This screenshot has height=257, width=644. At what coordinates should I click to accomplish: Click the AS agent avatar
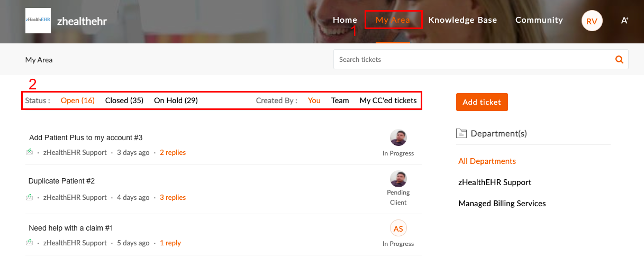coord(398,228)
